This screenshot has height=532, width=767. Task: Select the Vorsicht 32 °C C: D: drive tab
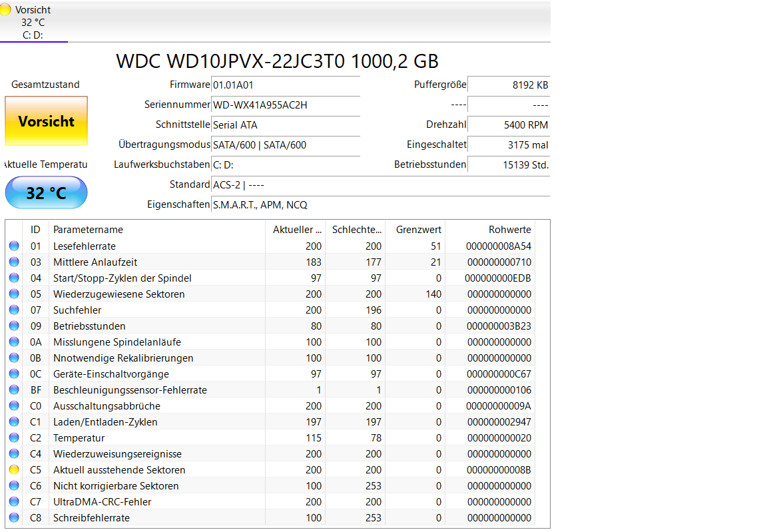pyautogui.click(x=33, y=22)
